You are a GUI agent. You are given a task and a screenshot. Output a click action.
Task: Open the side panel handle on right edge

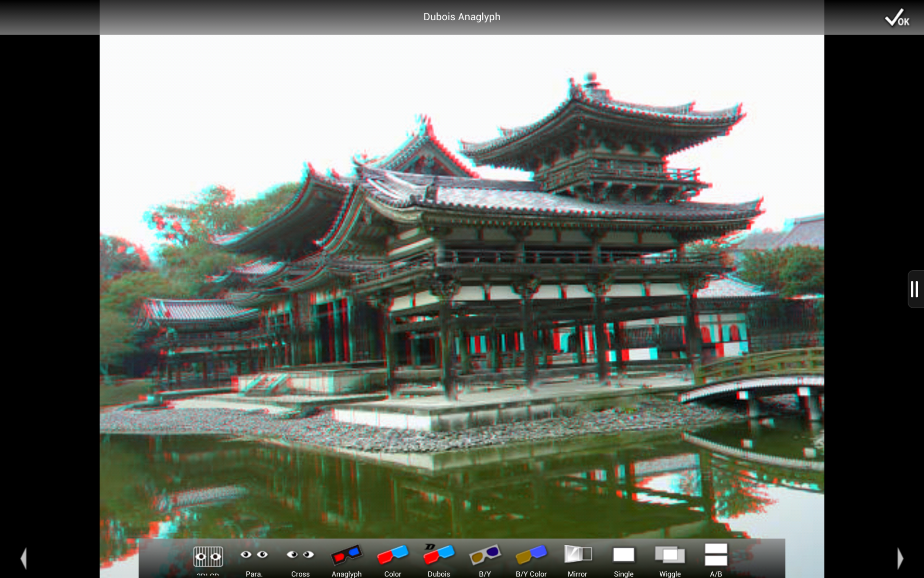click(915, 289)
